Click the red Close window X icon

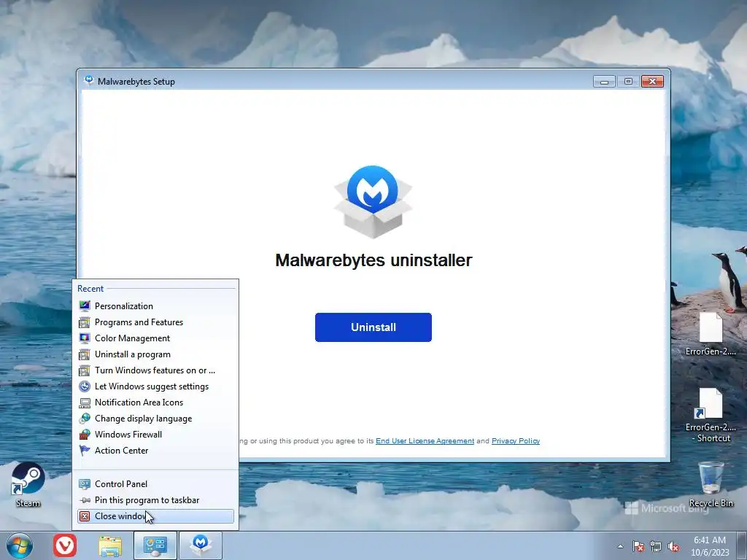click(85, 516)
